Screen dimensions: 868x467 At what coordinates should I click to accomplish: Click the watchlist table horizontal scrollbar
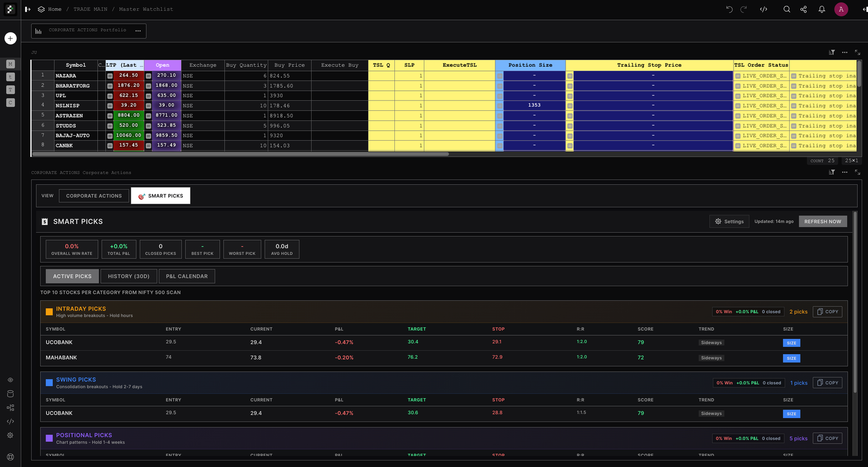240,154
